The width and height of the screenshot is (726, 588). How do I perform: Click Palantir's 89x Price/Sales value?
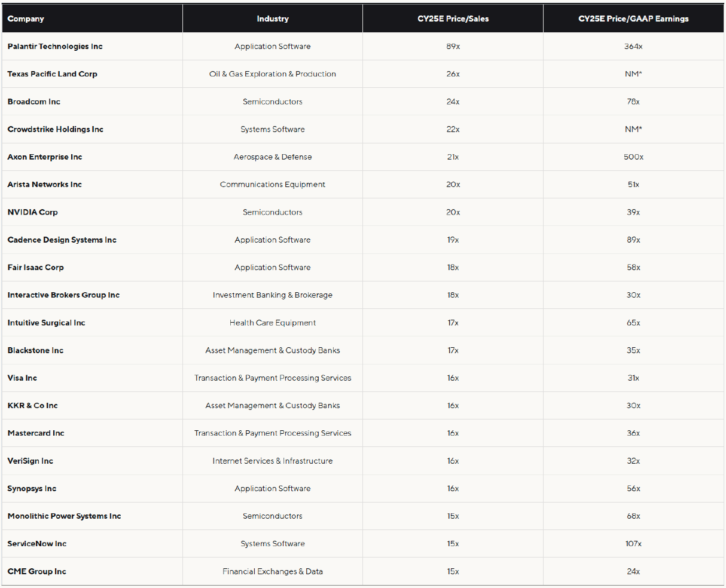[453, 47]
